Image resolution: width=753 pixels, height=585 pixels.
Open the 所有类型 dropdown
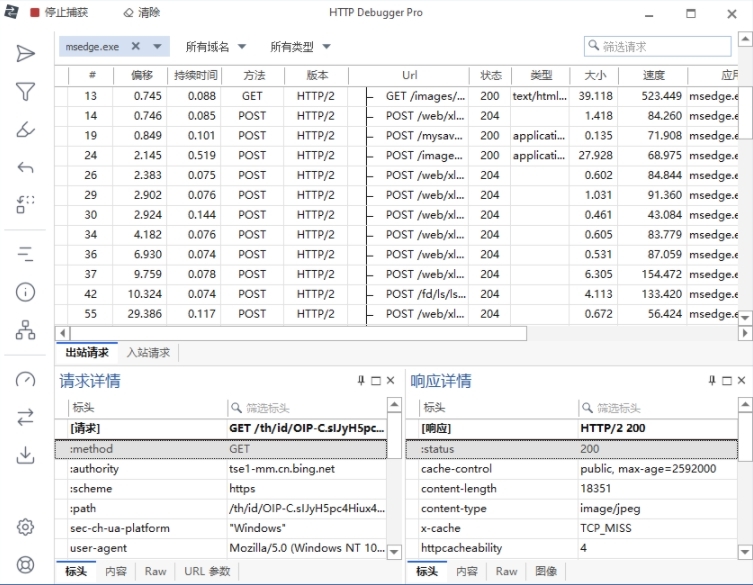[300, 47]
